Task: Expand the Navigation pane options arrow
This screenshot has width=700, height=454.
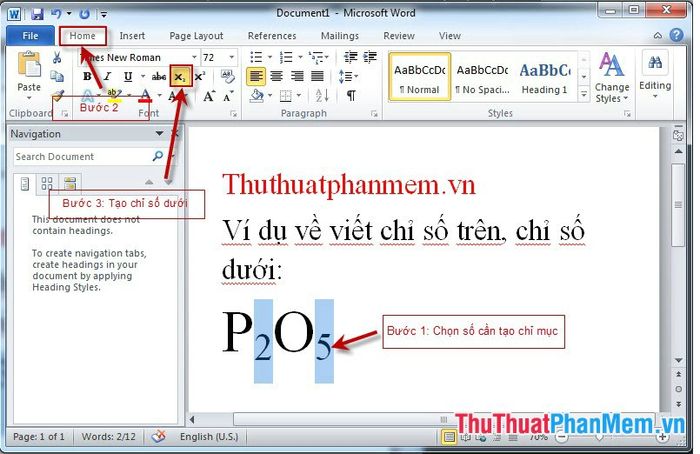Action: tap(159, 133)
